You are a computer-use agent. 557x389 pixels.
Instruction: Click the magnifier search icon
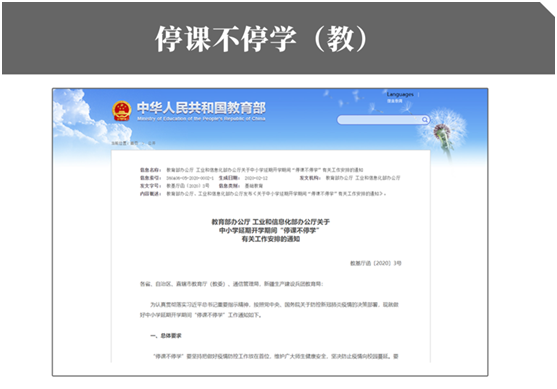(424, 120)
